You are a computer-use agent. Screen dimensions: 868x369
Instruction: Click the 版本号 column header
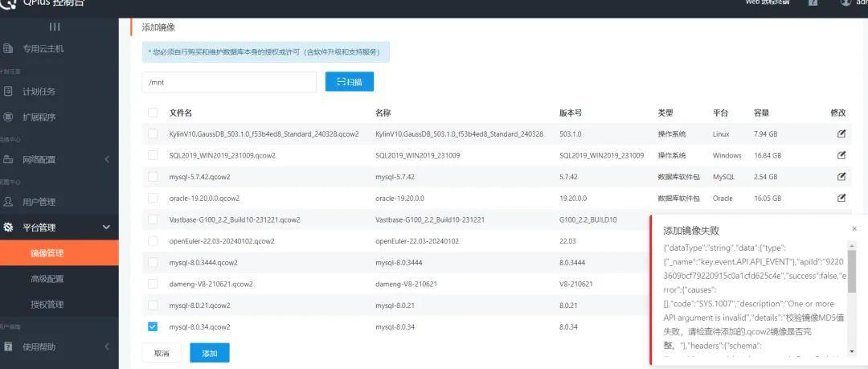[x=571, y=113]
